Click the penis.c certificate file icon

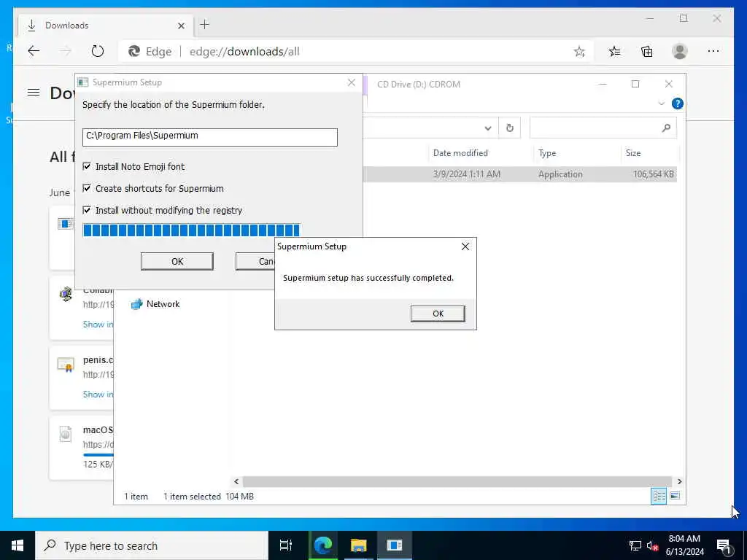coord(65,365)
